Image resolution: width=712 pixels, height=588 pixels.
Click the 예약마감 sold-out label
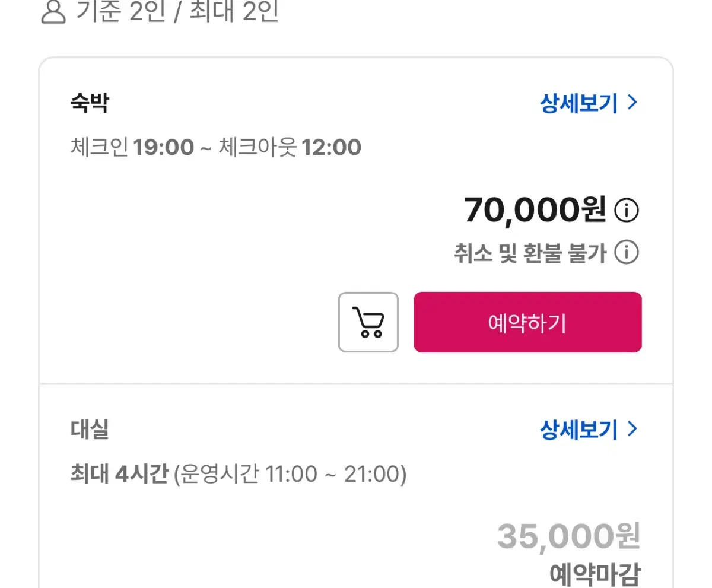595,574
